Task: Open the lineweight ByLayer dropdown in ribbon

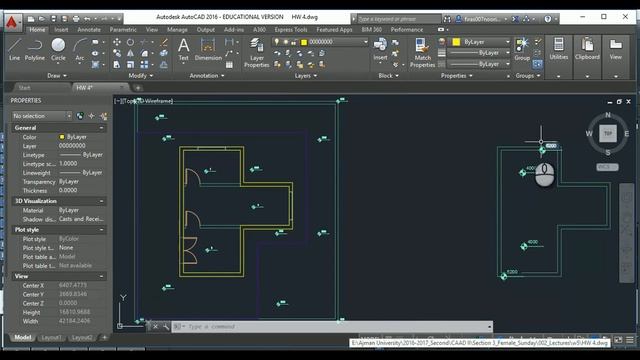Action: click(x=479, y=53)
